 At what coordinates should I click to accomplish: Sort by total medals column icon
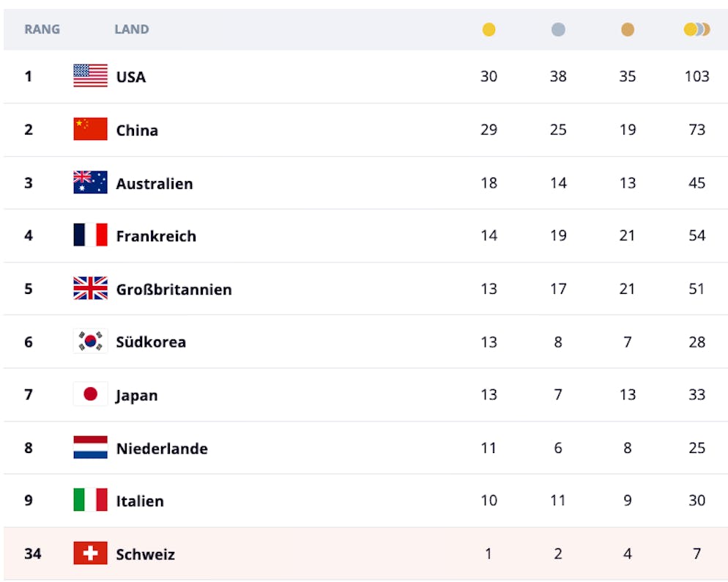coord(697,30)
